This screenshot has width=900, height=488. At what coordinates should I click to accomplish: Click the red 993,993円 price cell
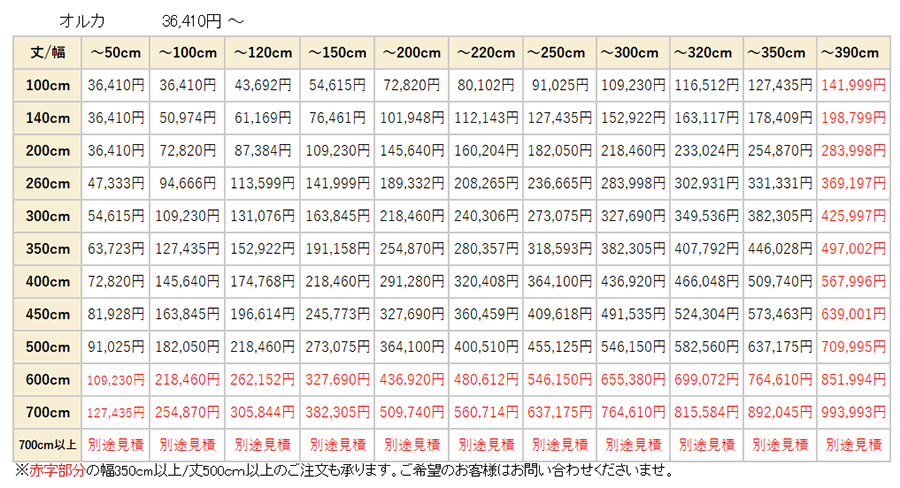point(854,411)
